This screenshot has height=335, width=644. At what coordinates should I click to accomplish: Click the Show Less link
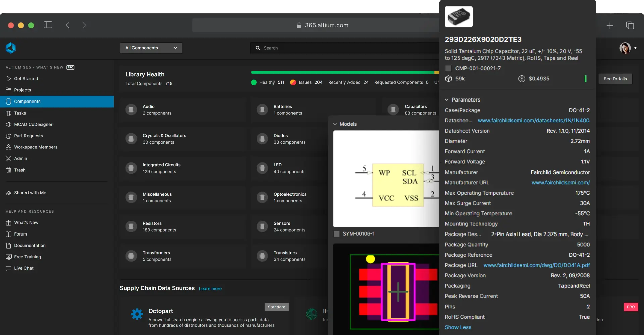458,327
